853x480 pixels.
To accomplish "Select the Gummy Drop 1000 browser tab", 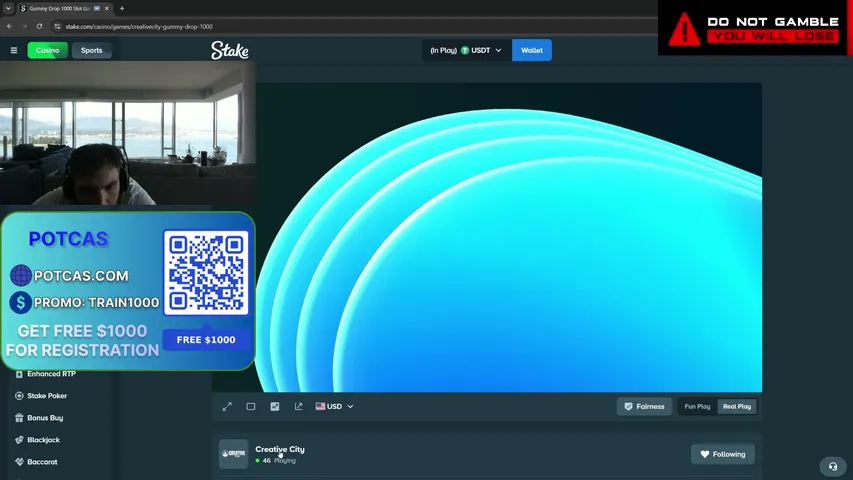I will click(64, 8).
